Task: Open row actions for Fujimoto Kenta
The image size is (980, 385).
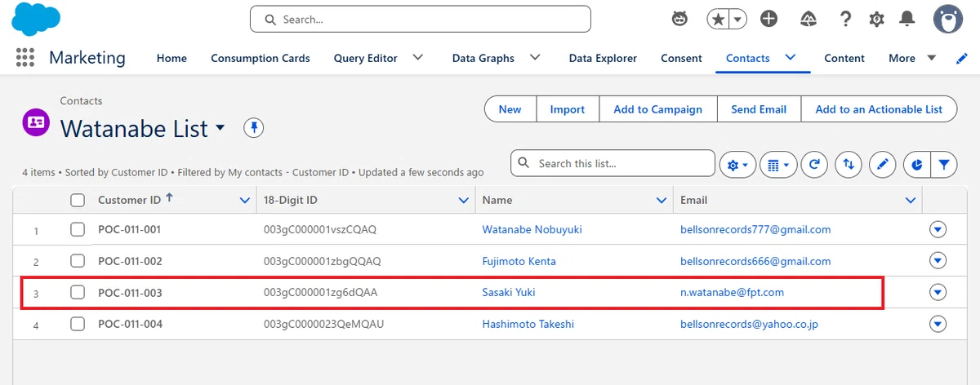Action: (x=938, y=261)
